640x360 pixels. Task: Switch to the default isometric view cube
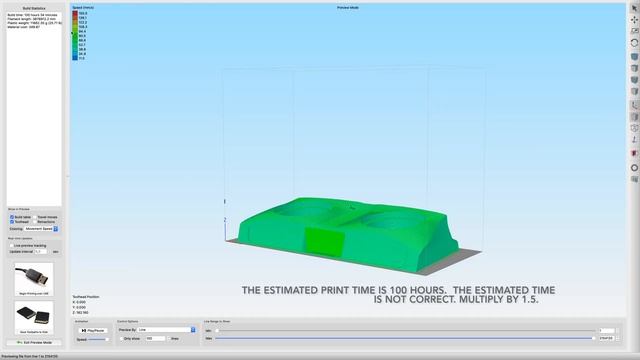click(634, 56)
